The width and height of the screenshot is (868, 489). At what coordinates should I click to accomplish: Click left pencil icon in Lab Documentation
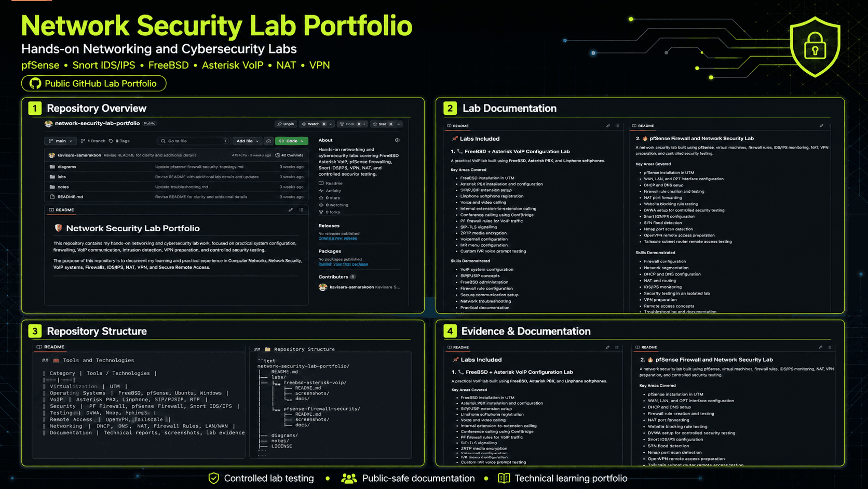click(608, 126)
